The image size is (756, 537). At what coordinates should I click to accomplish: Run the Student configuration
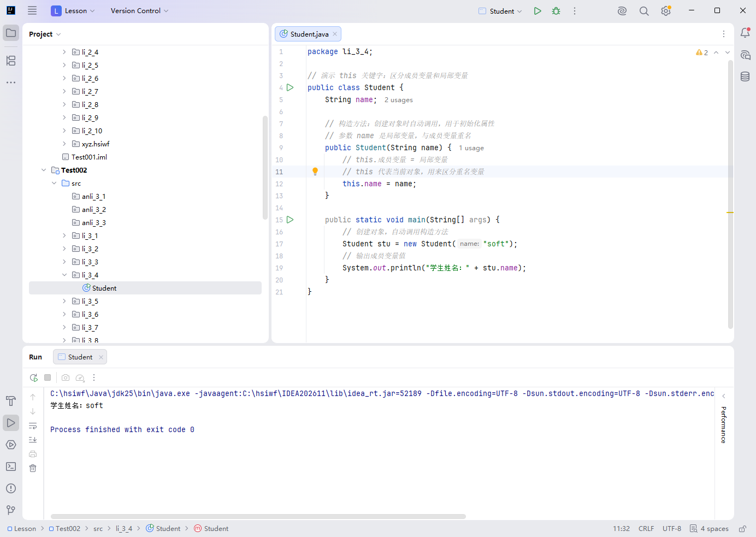[538, 11]
